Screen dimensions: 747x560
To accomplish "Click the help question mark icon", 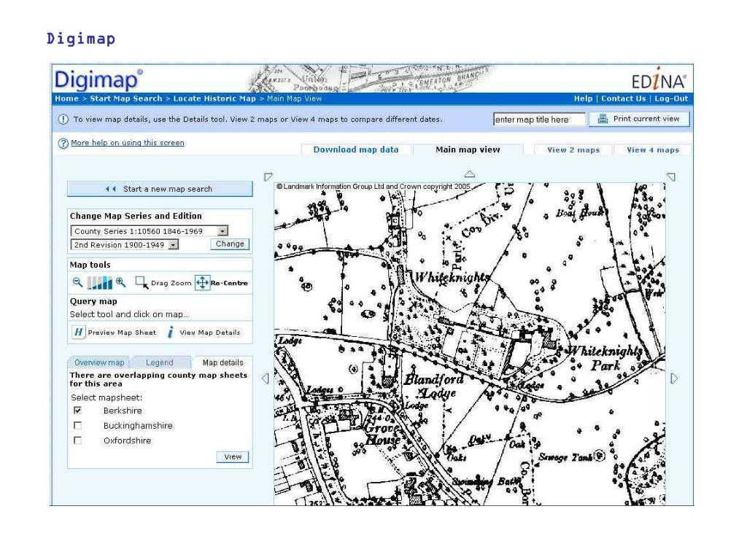I will click(x=63, y=143).
